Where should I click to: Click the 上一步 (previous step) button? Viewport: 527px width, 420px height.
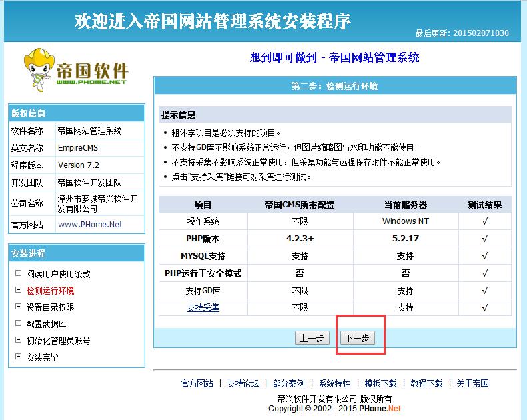pyautogui.click(x=312, y=337)
